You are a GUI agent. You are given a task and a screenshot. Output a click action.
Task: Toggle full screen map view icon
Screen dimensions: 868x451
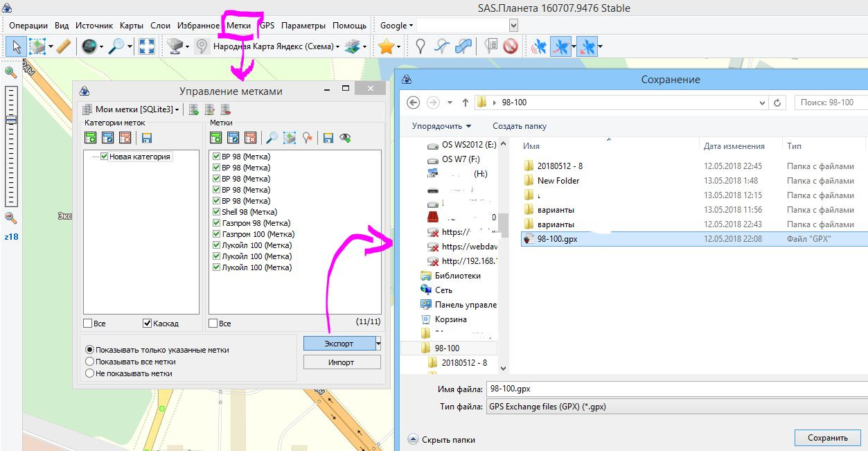coord(146,46)
